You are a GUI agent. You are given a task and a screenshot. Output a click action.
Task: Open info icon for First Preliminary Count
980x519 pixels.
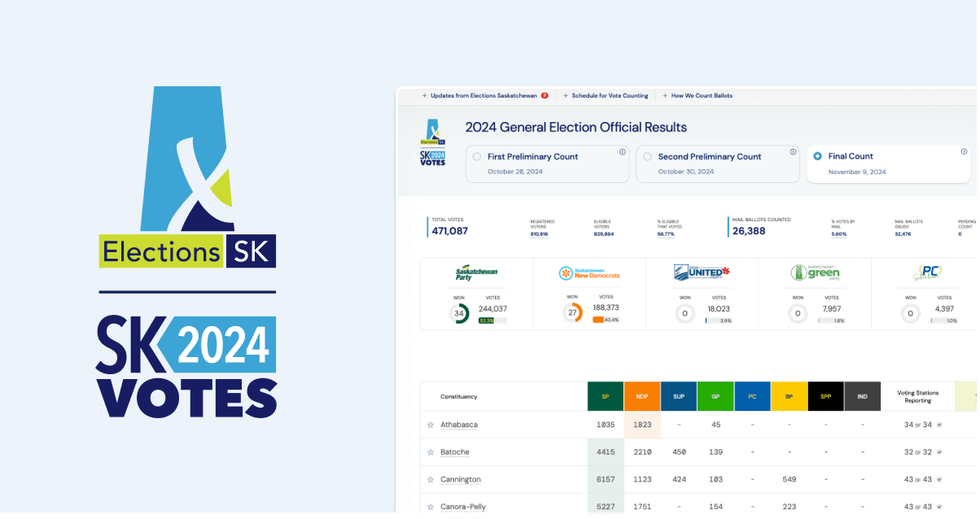tap(623, 151)
